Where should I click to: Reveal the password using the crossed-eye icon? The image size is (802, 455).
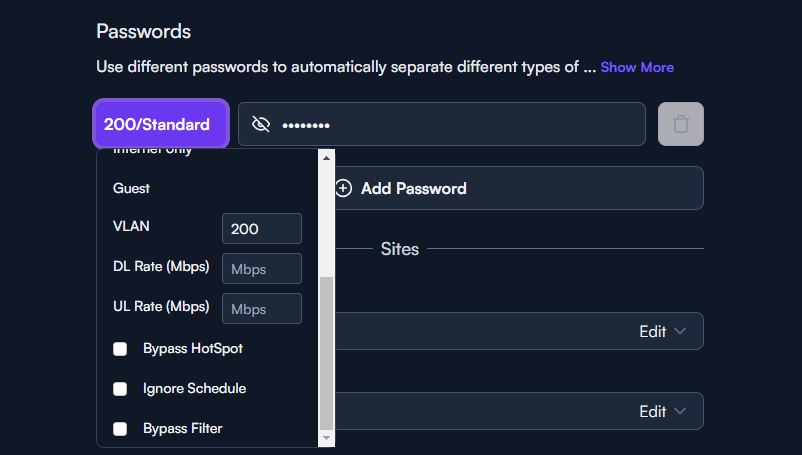(x=260, y=124)
